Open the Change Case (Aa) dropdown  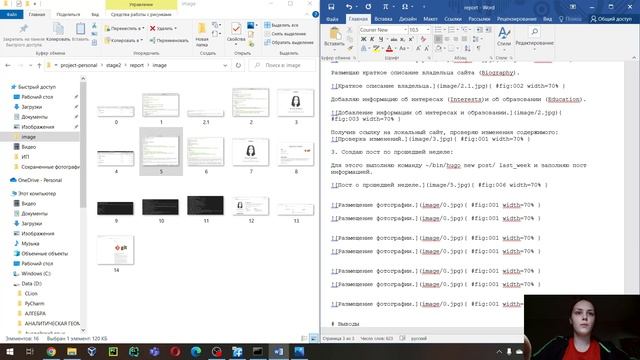pos(404,48)
